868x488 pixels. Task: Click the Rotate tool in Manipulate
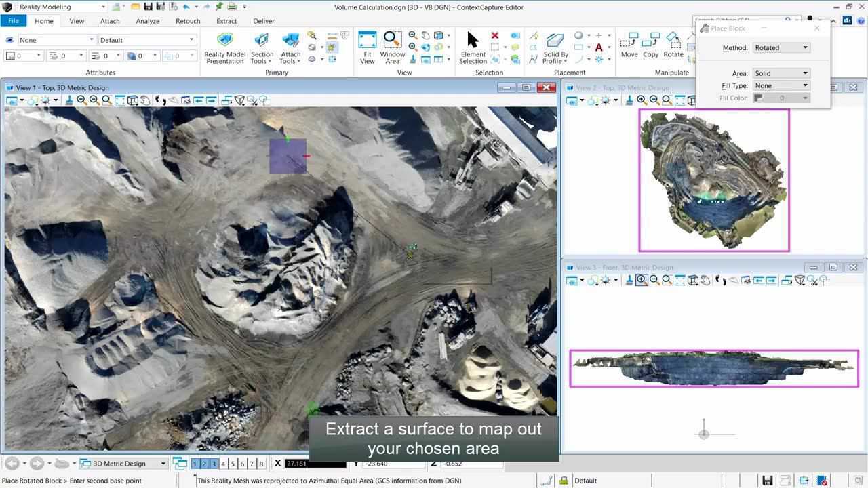tap(673, 45)
